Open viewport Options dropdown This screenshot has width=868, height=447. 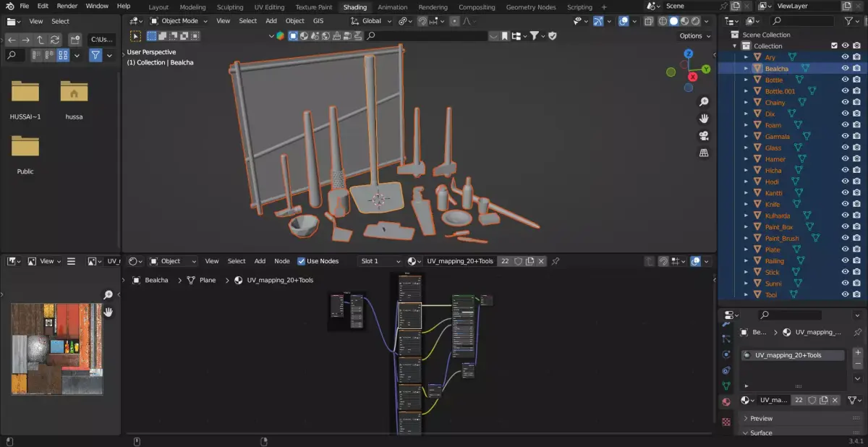695,35
